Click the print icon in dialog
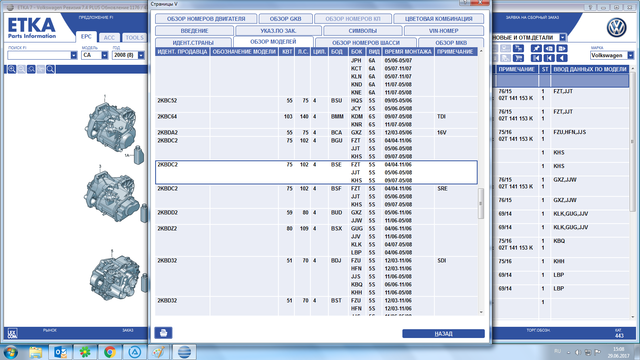The image size is (640, 360). [x=163, y=333]
